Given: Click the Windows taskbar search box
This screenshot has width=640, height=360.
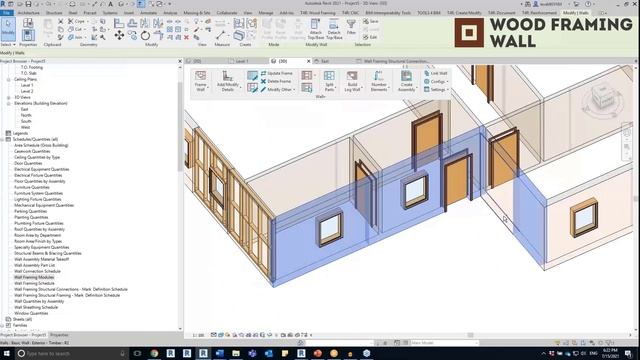Looking at the screenshot, I should pos(71,353).
